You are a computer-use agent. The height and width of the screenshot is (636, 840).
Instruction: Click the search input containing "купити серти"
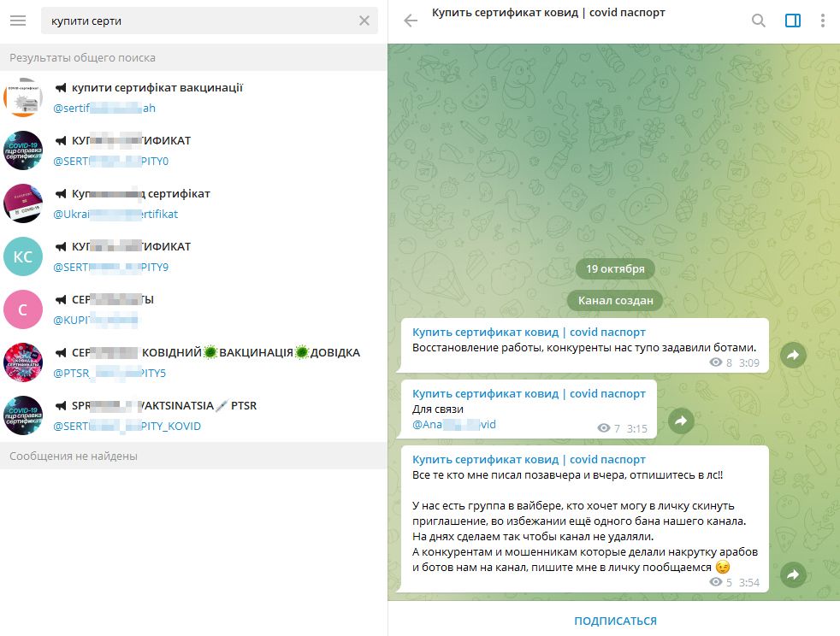[197, 21]
